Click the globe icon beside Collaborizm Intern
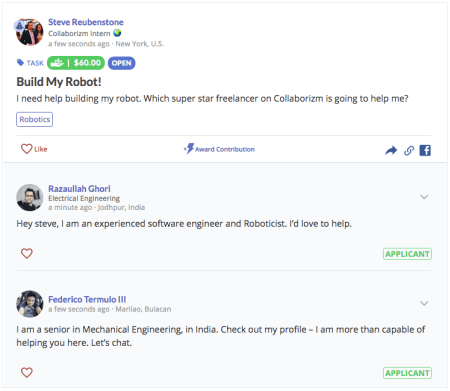450x391 pixels. (117, 33)
